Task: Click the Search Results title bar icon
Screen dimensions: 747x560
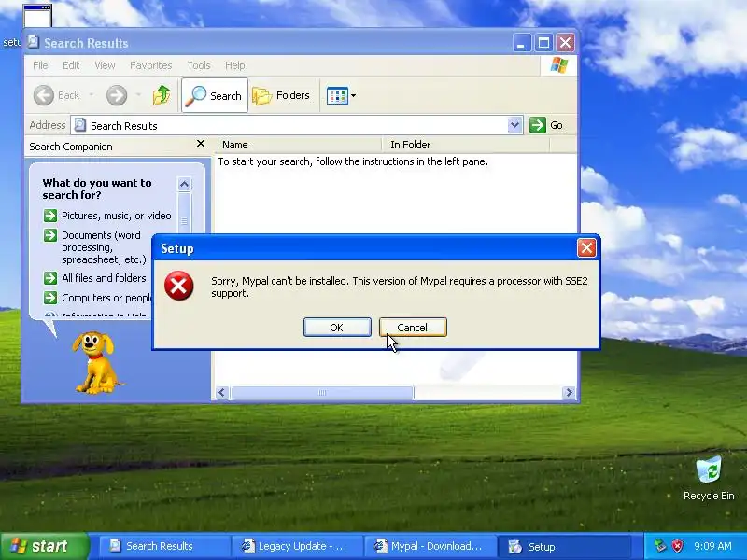Action: [x=34, y=42]
